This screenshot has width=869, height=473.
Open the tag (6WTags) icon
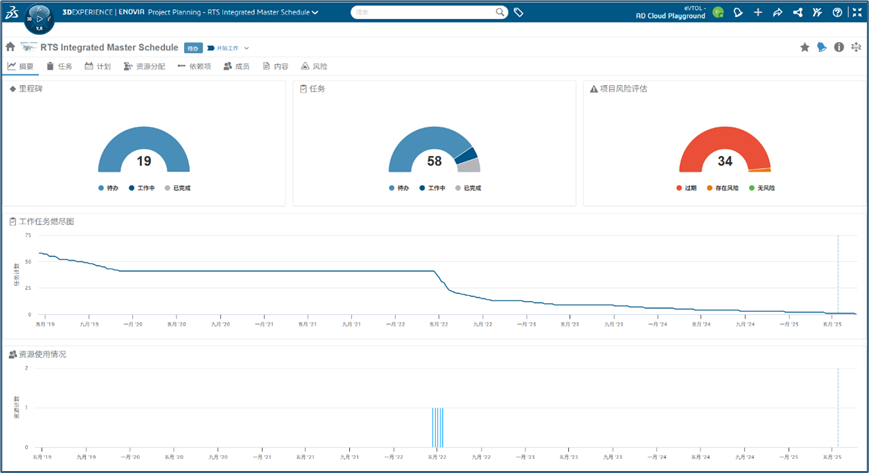tap(518, 12)
